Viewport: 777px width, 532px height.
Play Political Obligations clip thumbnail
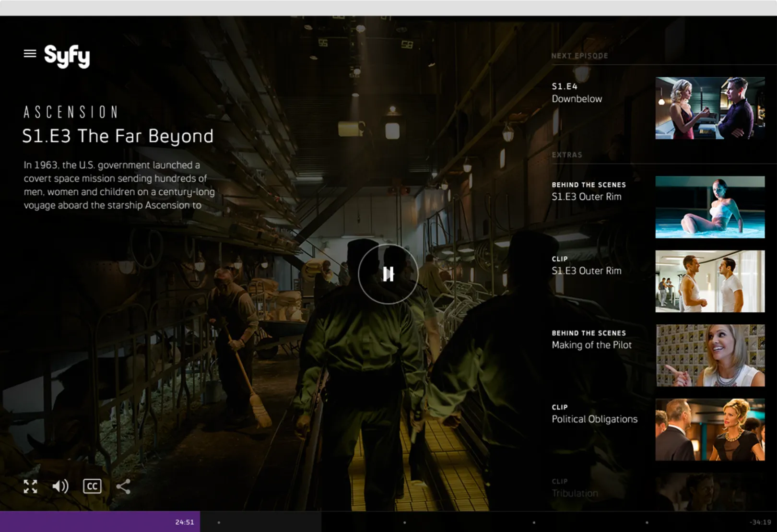pyautogui.click(x=710, y=430)
